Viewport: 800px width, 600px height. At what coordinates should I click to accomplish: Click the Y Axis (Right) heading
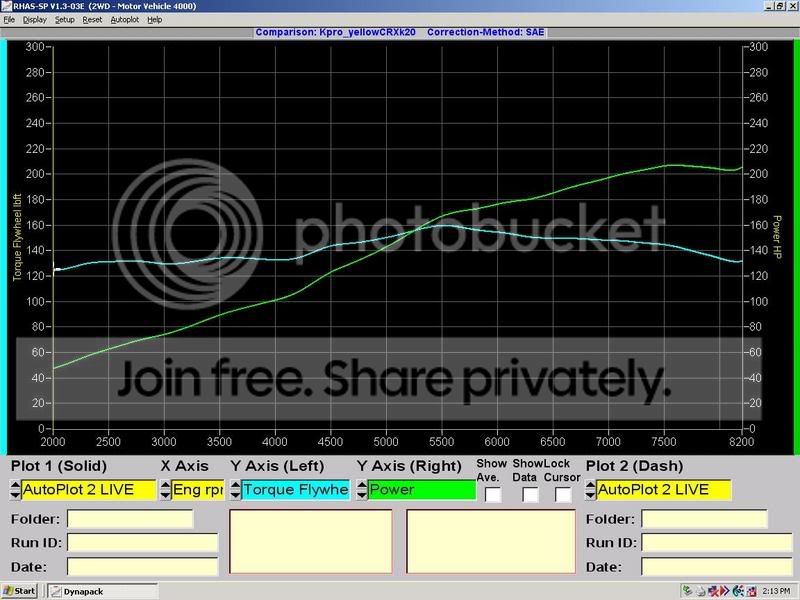point(409,466)
